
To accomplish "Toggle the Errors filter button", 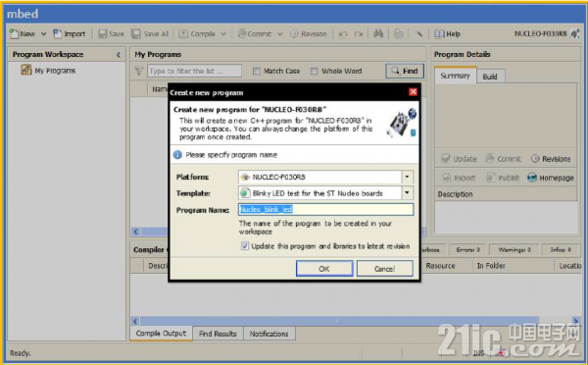I will point(467,249).
